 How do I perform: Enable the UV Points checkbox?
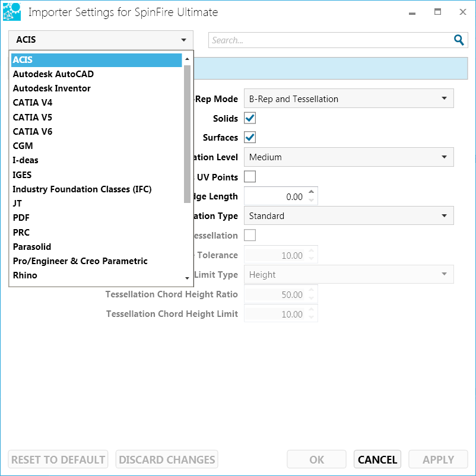coord(250,176)
